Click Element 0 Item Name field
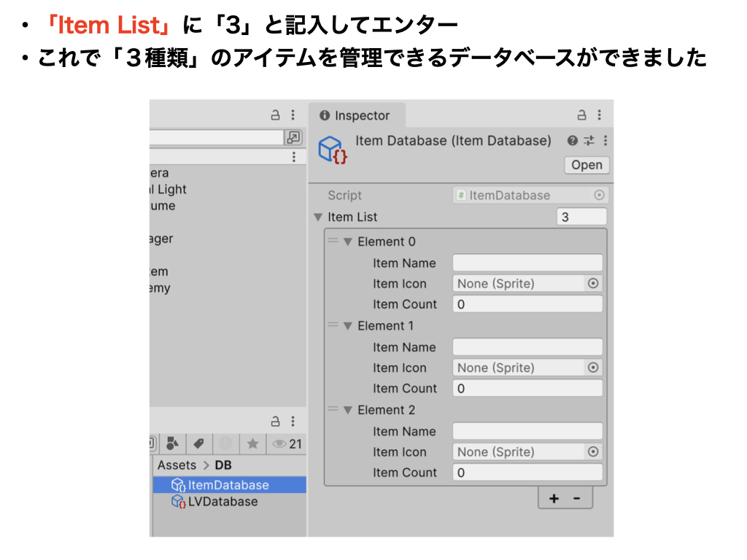The width and height of the screenshot is (747, 560). click(x=527, y=262)
